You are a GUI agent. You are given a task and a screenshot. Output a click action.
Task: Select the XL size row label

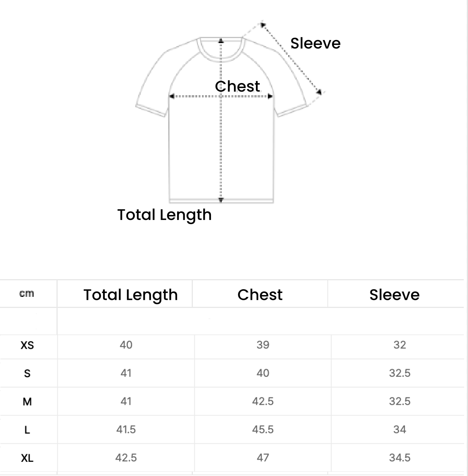tap(27, 458)
